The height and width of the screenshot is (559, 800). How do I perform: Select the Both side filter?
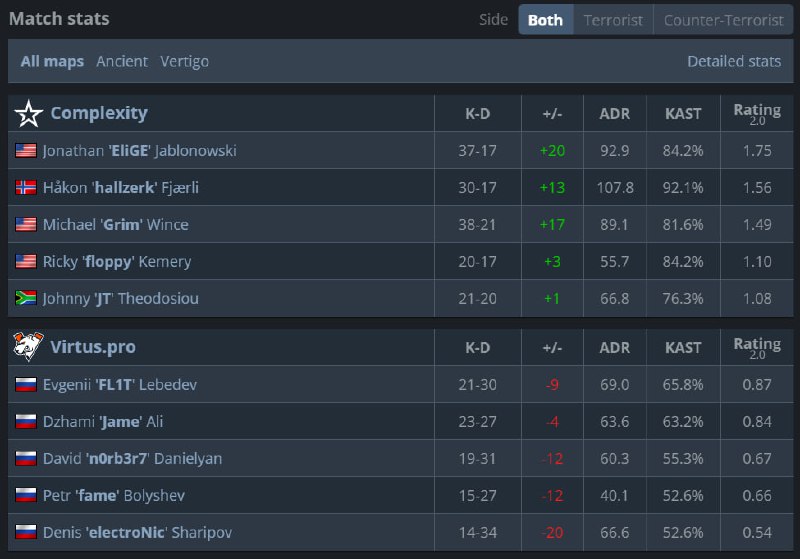pyautogui.click(x=545, y=20)
